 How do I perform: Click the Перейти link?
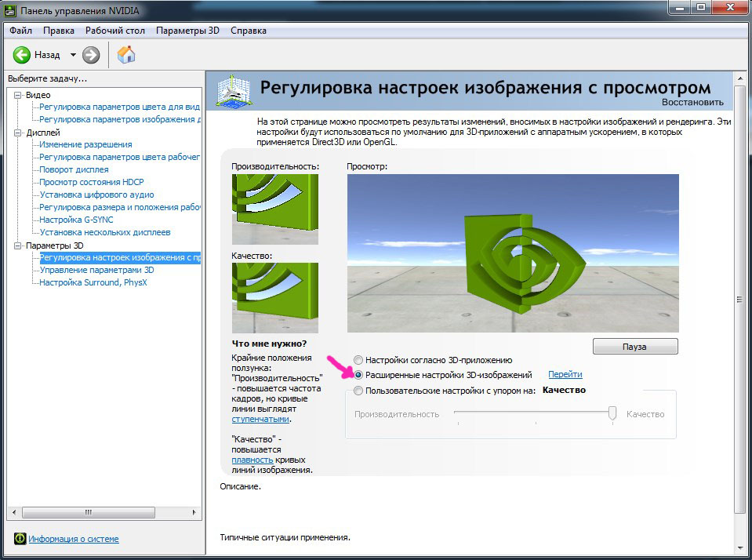pos(565,374)
